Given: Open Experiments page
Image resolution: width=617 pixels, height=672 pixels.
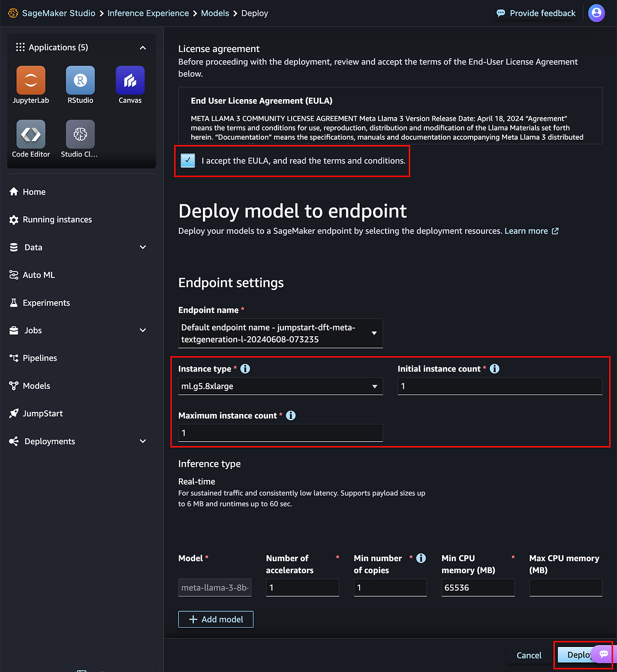Looking at the screenshot, I should coord(46,303).
